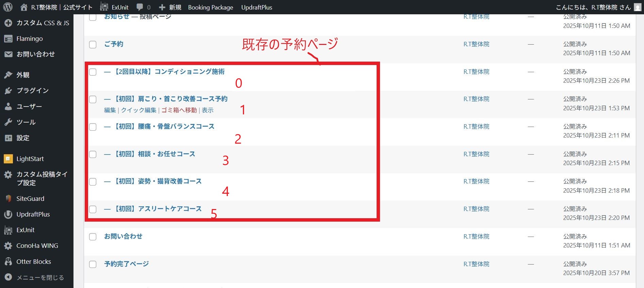
Task: Expand the 新規 (New) admin bar menu
Action: [170, 7]
